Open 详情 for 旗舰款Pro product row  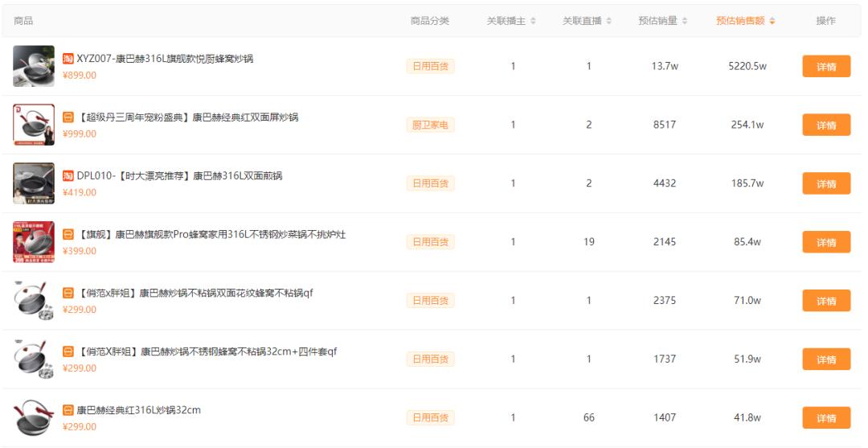(x=826, y=243)
